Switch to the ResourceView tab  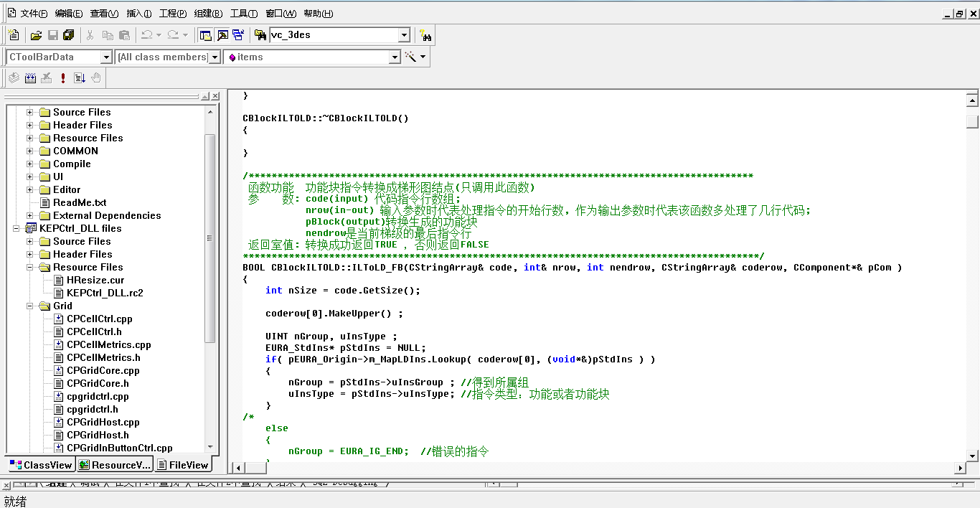pos(115,465)
